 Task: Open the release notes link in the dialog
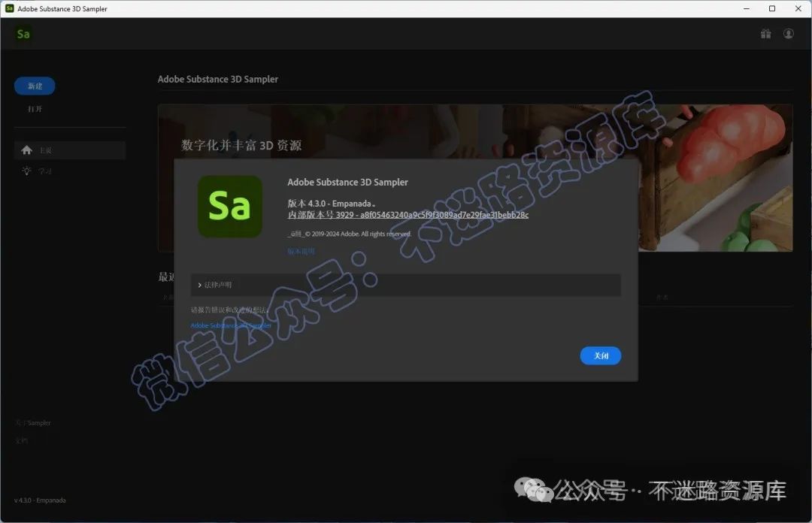coord(301,251)
